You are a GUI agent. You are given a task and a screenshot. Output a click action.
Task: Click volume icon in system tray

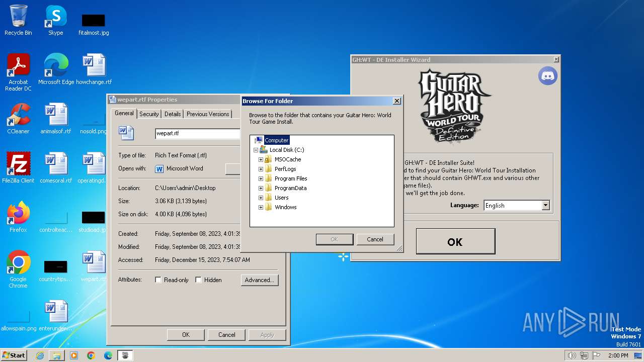click(572, 355)
